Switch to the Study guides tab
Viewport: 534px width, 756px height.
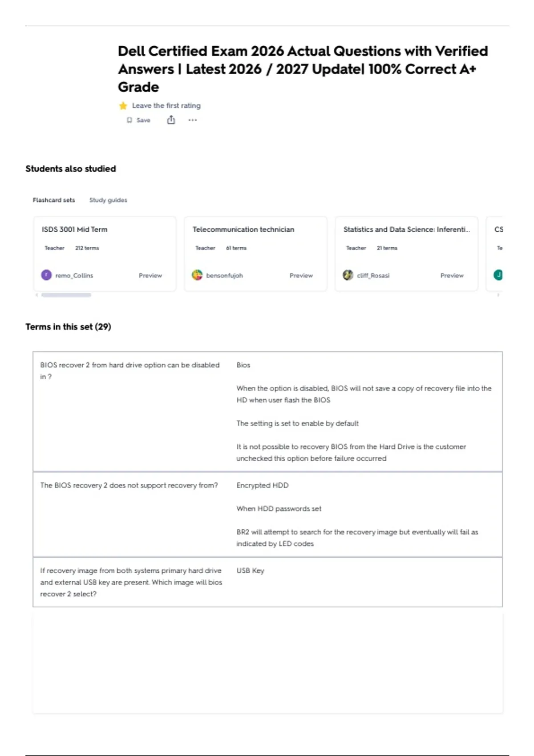click(108, 200)
